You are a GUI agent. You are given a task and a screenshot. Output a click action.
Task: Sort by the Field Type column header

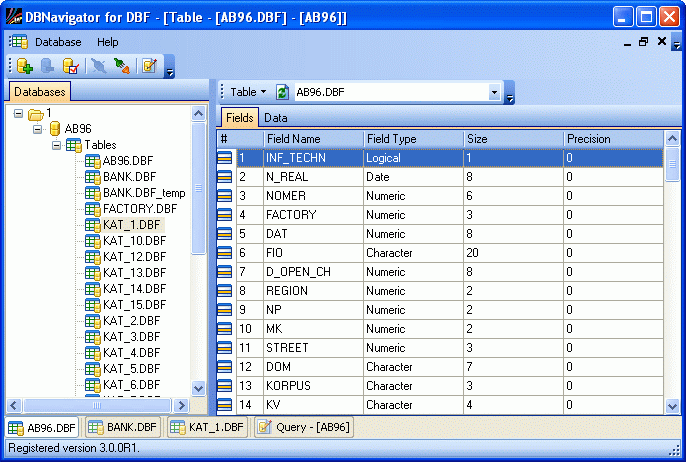pyautogui.click(x=412, y=139)
